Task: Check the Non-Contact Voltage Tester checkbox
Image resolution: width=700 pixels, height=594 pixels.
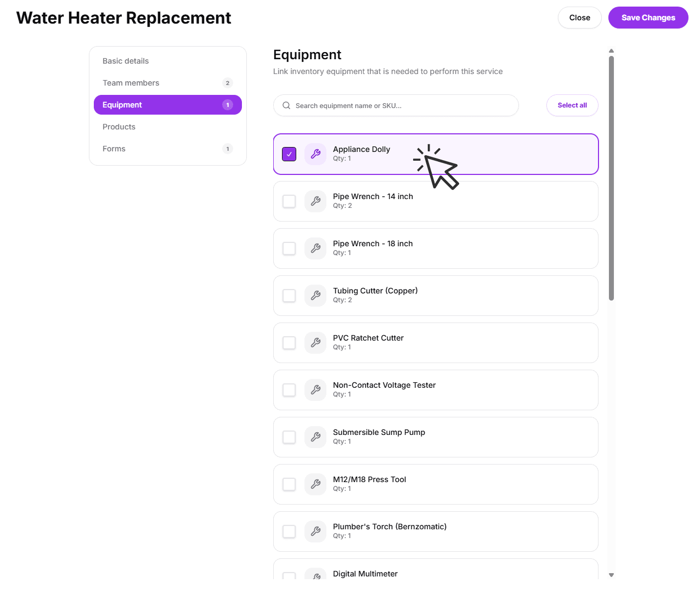Action: click(x=289, y=390)
